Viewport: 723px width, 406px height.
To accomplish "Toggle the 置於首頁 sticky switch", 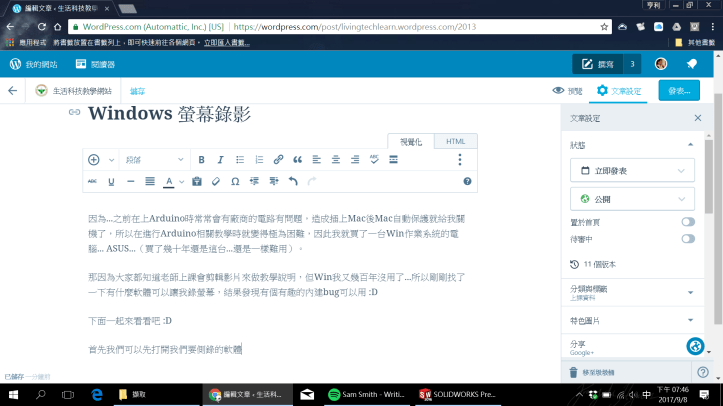I will 687,222.
